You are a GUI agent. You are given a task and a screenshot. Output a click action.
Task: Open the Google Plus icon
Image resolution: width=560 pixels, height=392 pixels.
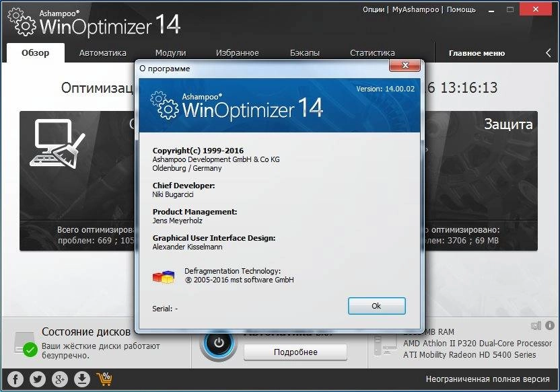60,379
